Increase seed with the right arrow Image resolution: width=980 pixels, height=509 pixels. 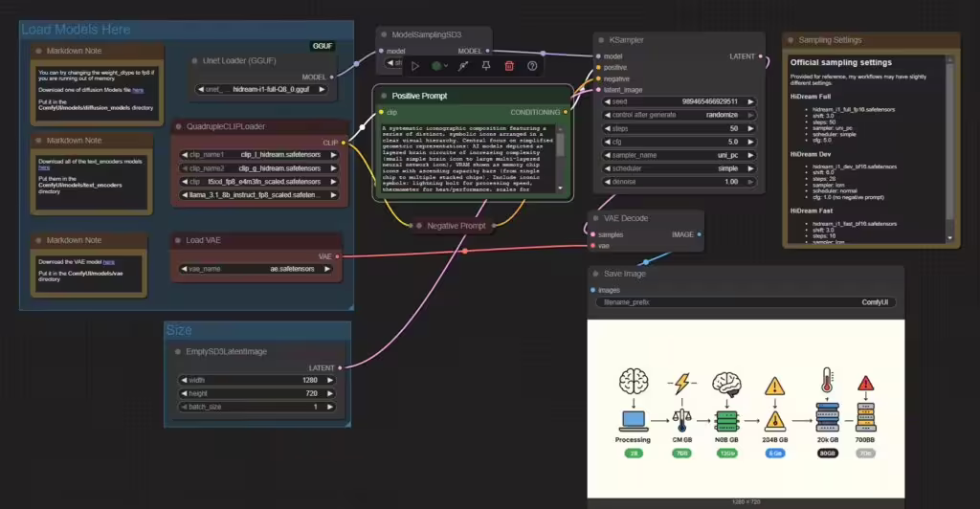click(x=750, y=101)
